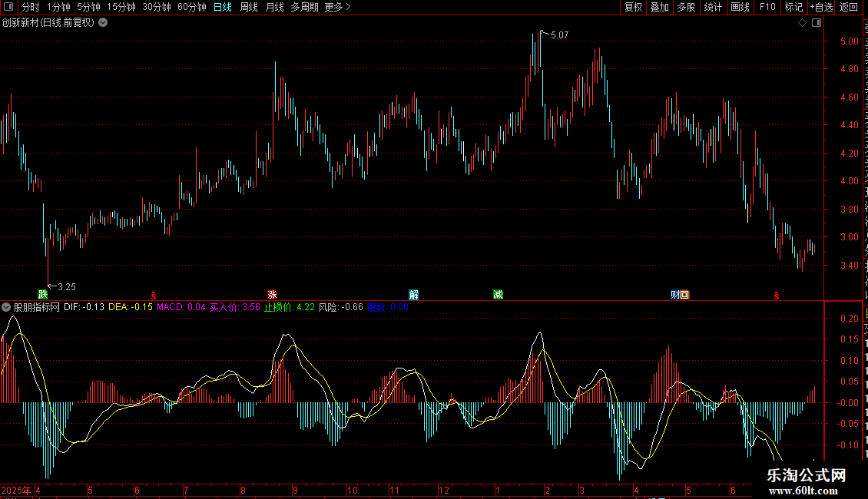
Task: Open the 财 financial report marker
Action: [674, 294]
